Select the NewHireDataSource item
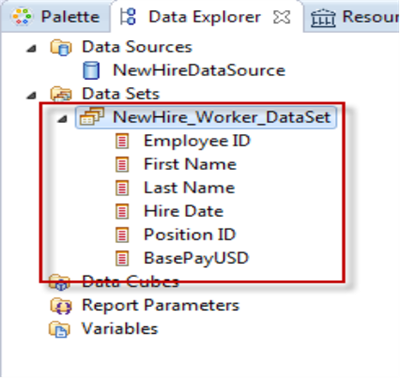 coord(199,70)
